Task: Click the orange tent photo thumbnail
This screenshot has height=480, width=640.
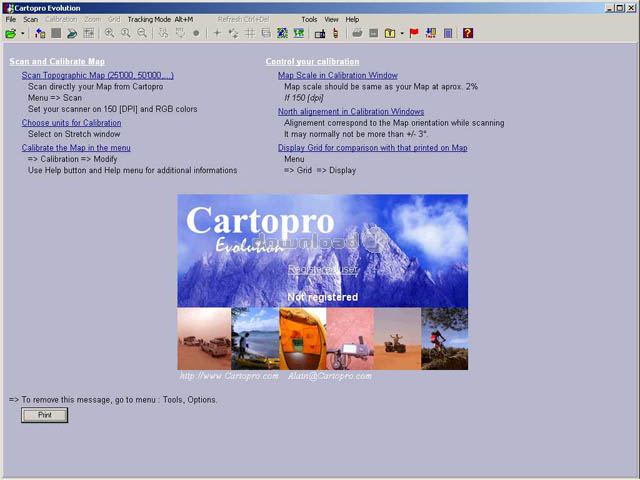Action: pyautogui.click(x=302, y=339)
